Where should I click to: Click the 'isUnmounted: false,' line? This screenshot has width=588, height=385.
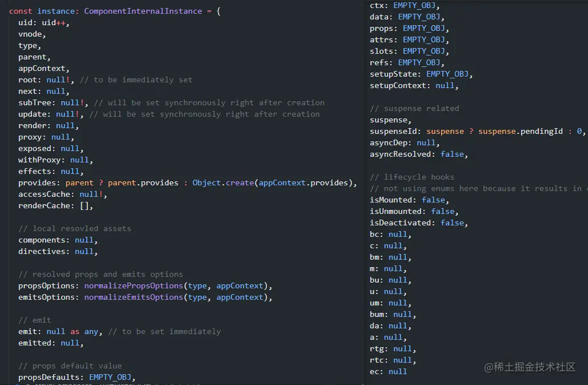414,212
